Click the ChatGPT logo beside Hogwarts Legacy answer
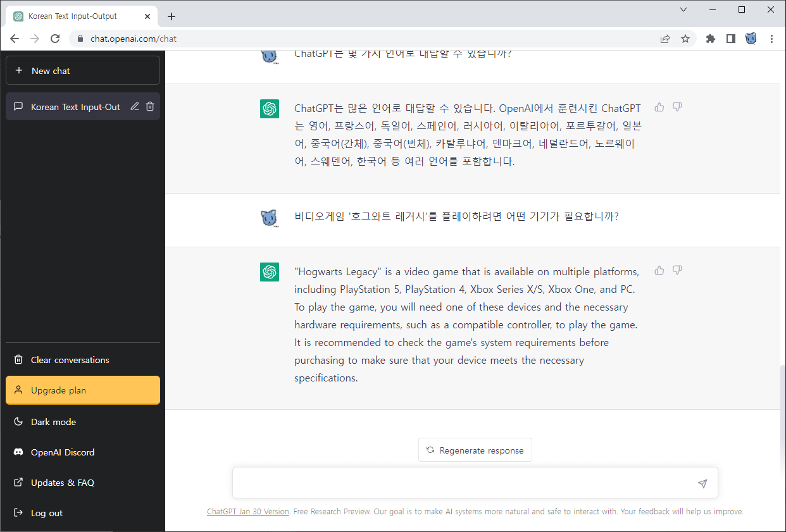This screenshot has width=786, height=532. pyautogui.click(x=270, y=272)
